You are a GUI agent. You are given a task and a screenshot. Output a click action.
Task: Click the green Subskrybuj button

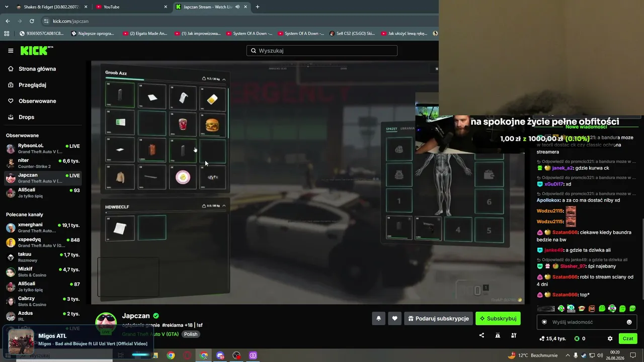point(498,318)
